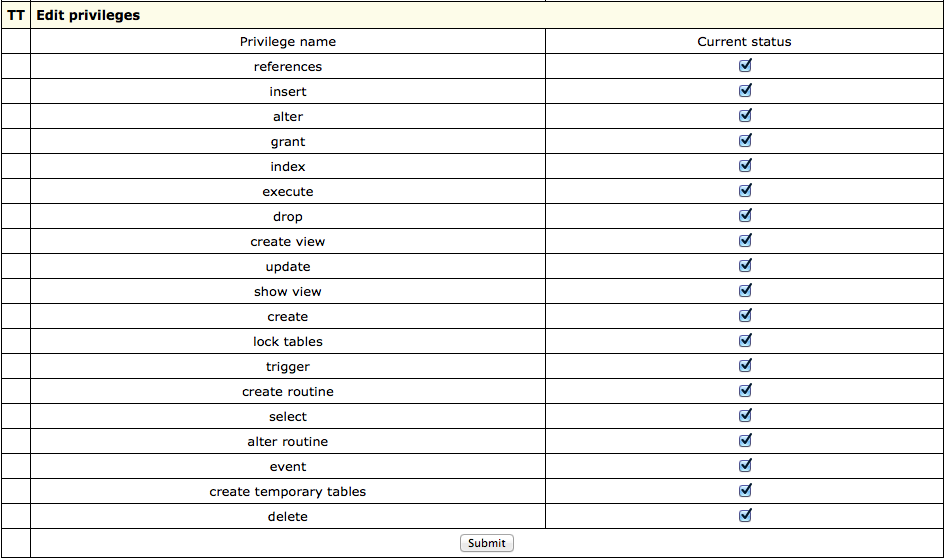945x559 pixels.
Task: Uncheck the drop privilege checkbox
Action: [x=745, y=216]
